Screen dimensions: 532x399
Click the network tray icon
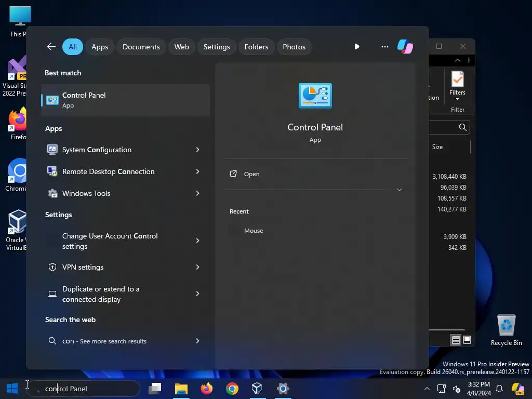pyautogui.click(x=442, y=389)
